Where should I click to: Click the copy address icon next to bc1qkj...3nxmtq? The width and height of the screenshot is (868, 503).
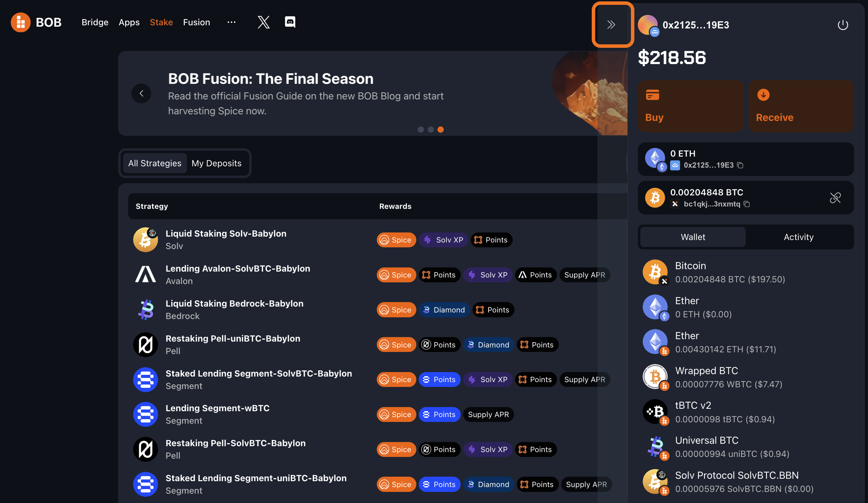click(748, 204)
